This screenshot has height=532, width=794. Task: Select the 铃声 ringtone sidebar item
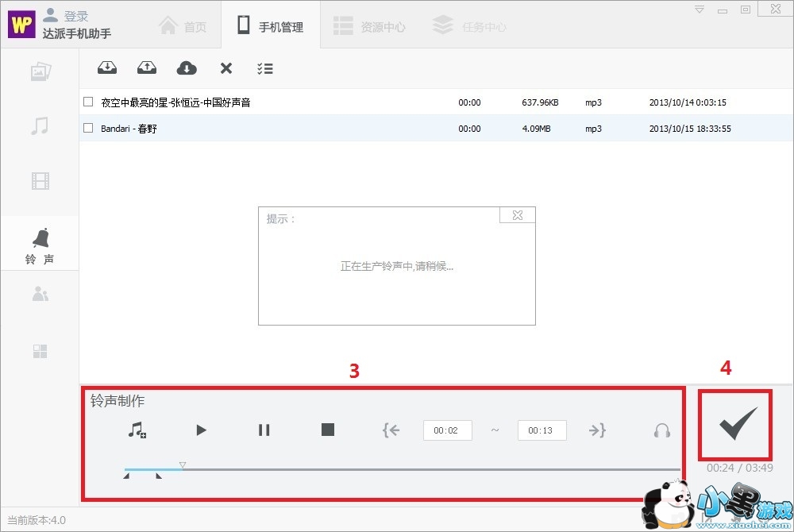coord(40,245)
